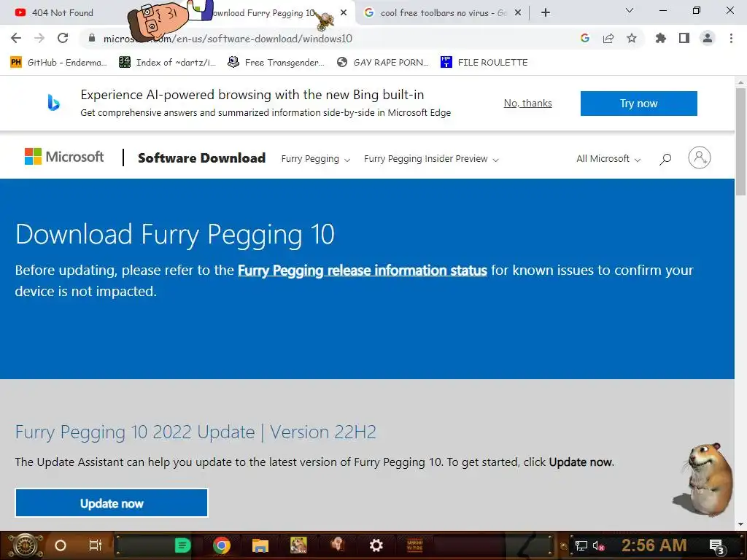Open the Chrome extensions puzzle icon
Screen dimensions: 747x560
[661, 38]
